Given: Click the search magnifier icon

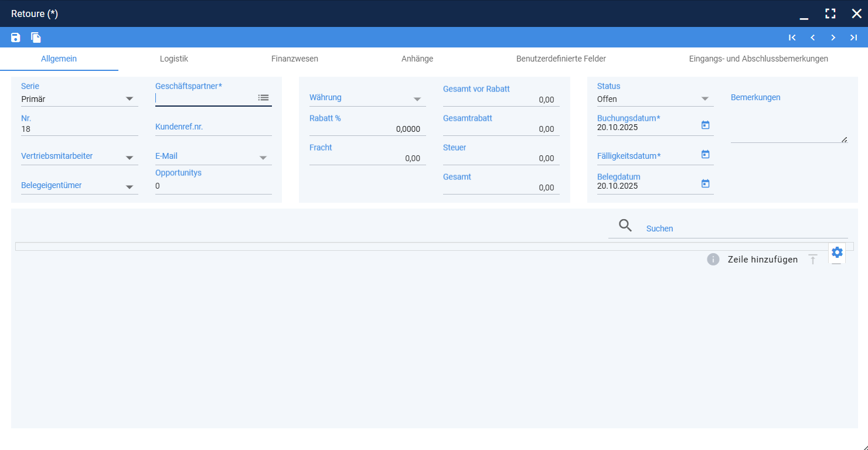Looking at the screenshot, I should point(625,226).
